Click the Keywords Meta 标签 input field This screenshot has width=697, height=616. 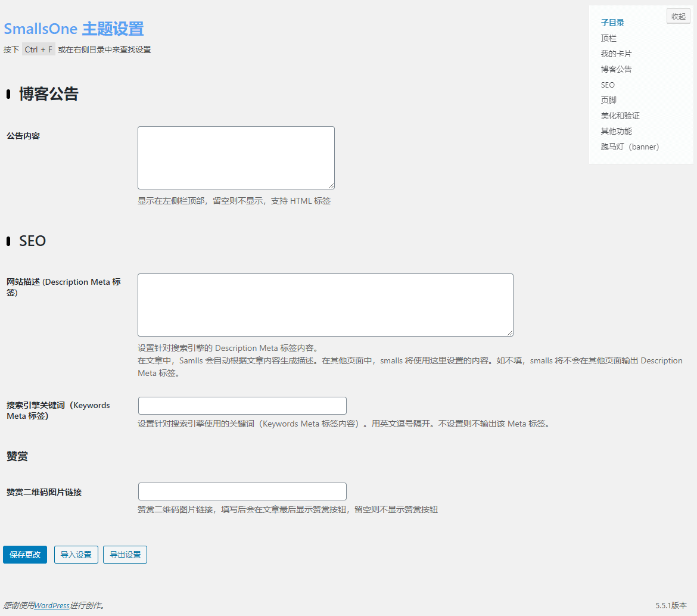[242, 405]
